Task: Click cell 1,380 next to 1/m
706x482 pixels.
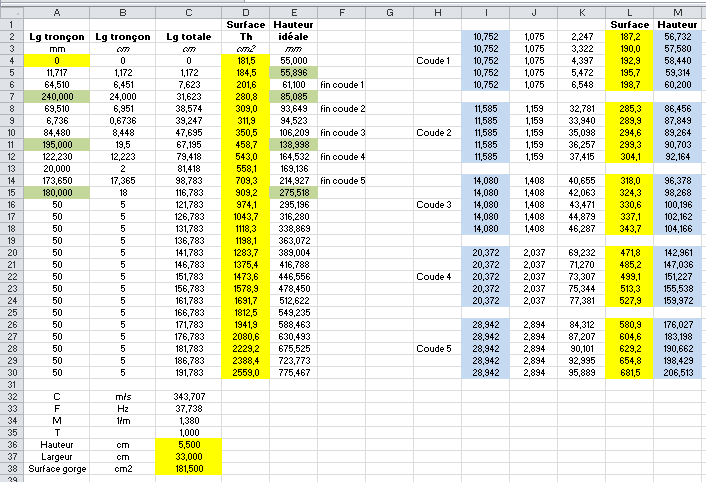Action: coord(189,420)
